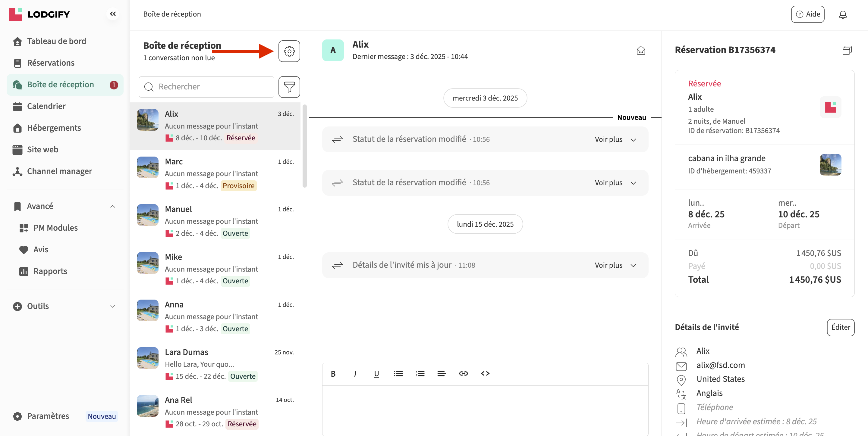Open the Aide help button
Image resolution: width=868 pixels, height=436 pixels.
click(x=807, y=14)
